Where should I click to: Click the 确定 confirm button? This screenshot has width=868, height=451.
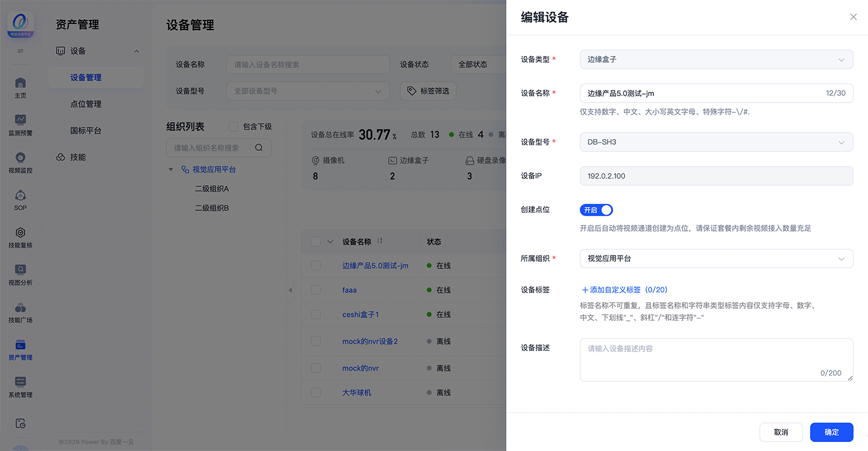tap(832, 432)
